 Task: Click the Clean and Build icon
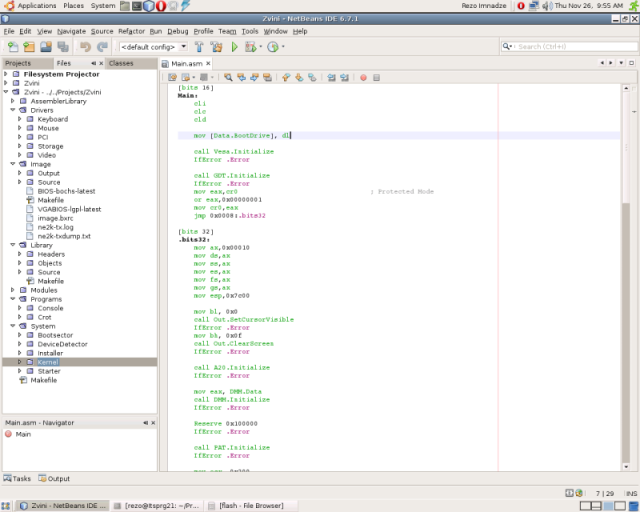point(216,47)
